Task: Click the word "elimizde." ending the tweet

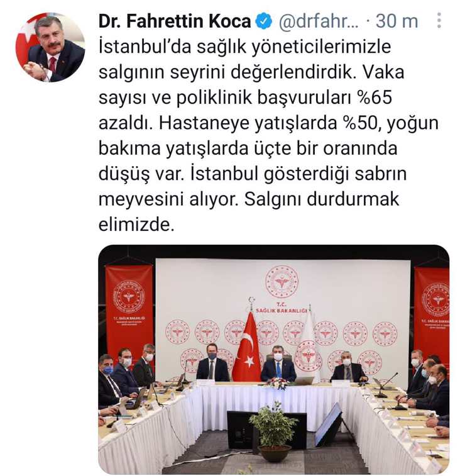Action: coord(136,224)
